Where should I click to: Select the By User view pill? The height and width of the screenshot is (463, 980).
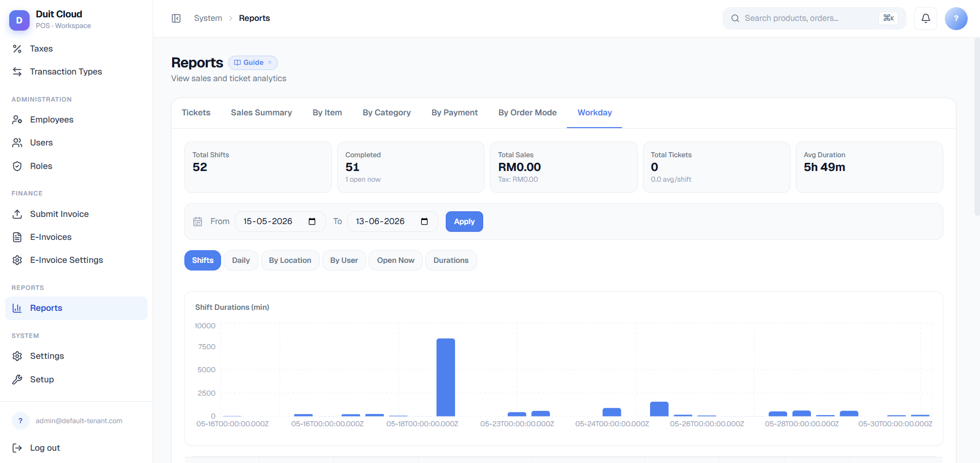(x=344, y=260)
